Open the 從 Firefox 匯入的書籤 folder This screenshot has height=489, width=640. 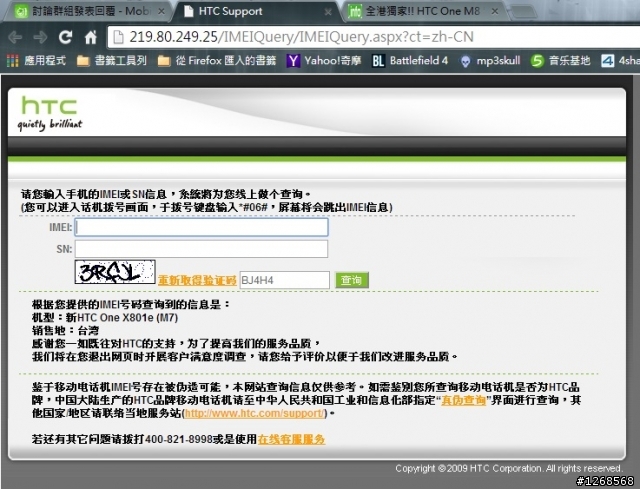click(x=217, y=61)
